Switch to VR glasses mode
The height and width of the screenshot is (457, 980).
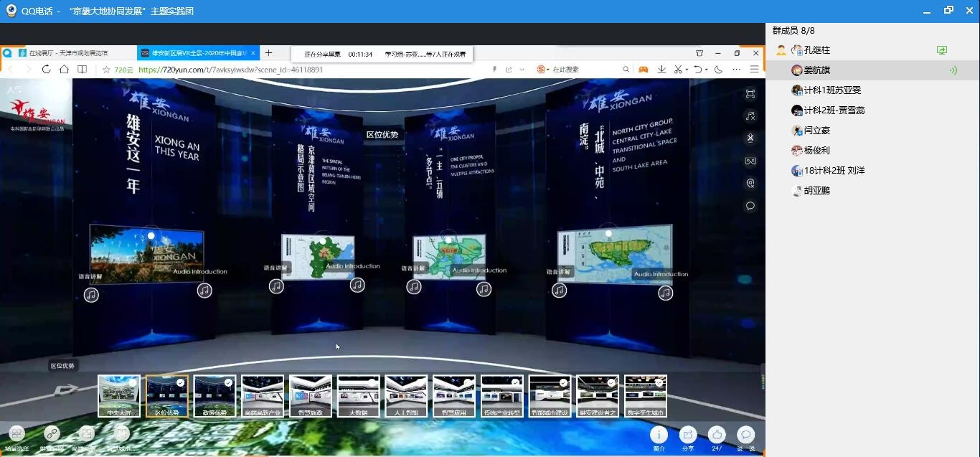pos(750,161)
